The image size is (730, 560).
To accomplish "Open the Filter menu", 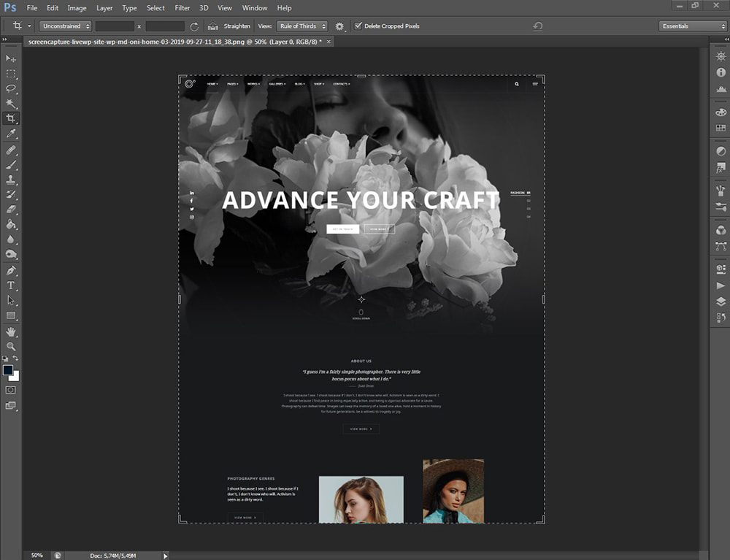I will pyautogui.click(x=182, y=8).
